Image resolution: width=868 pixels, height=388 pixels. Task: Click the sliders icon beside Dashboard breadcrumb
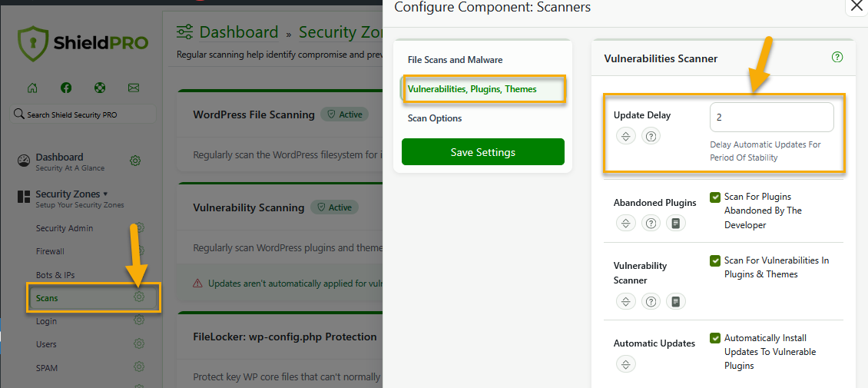(185, 32)
